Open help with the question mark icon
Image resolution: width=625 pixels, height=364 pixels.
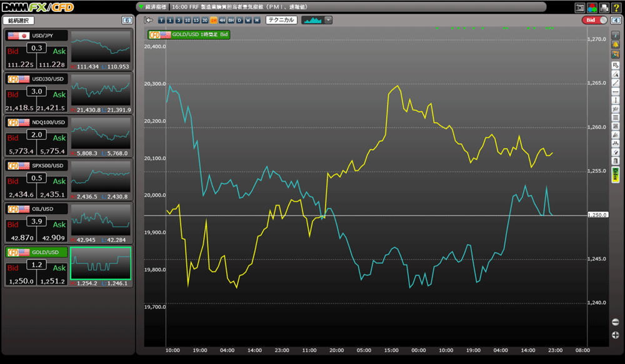pos(616,7)
